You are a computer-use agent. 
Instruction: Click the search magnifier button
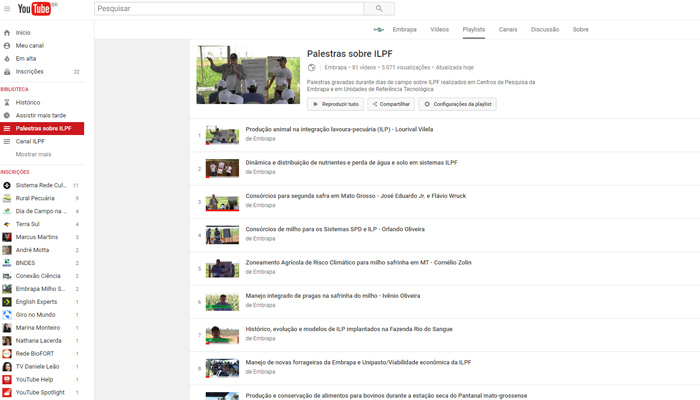378,9
